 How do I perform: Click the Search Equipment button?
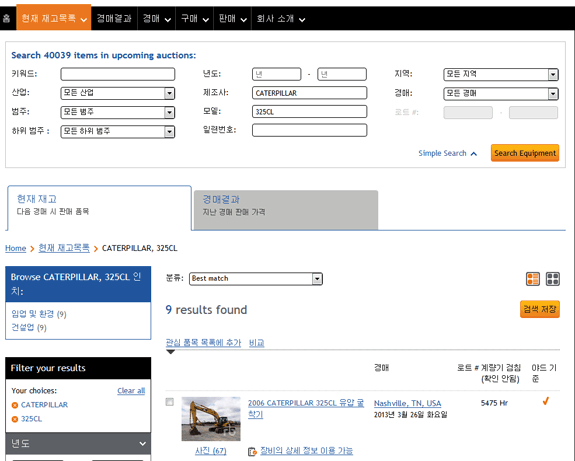pyautogui.click(x=525, y=153)
